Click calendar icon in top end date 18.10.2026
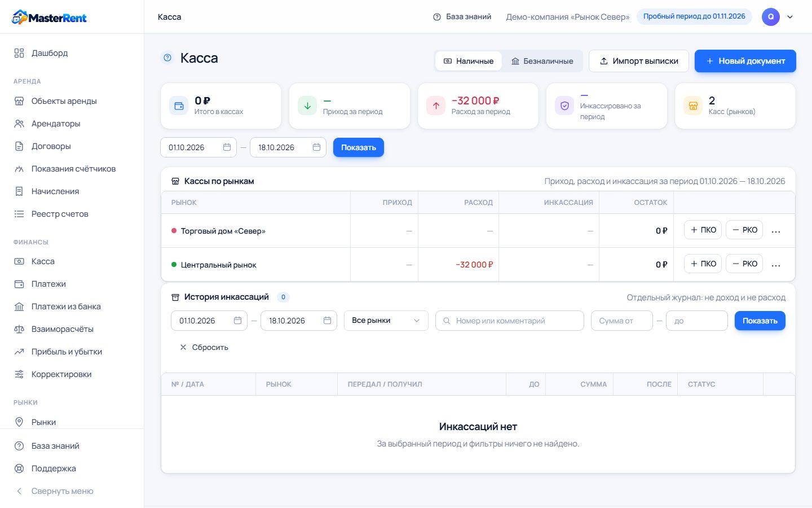 pos(316,147)
